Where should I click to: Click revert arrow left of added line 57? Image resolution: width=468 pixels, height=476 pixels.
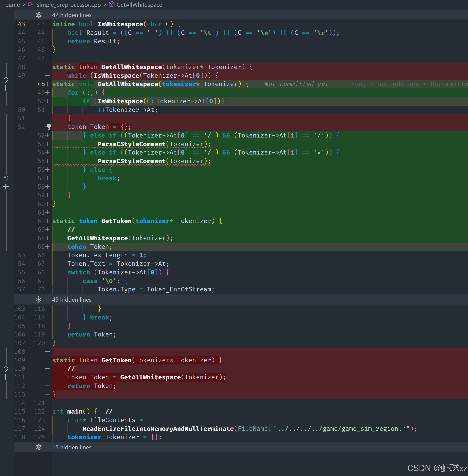tap(6, 178)
